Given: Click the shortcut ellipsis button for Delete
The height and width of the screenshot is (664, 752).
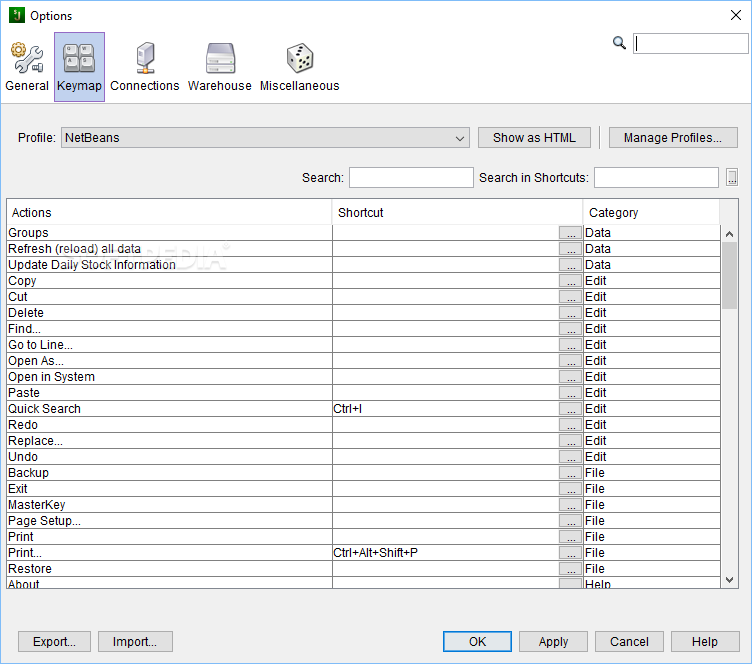Looking at the screenshot, I should point(570,313).
